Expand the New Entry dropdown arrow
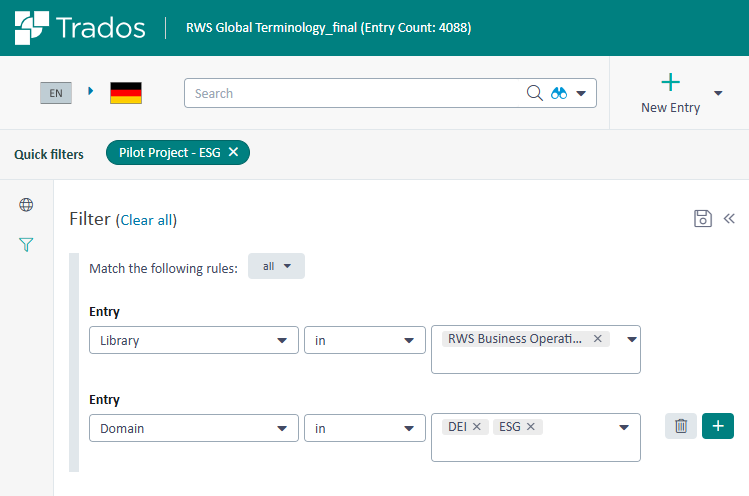The image size is (749, 496). 718,93
